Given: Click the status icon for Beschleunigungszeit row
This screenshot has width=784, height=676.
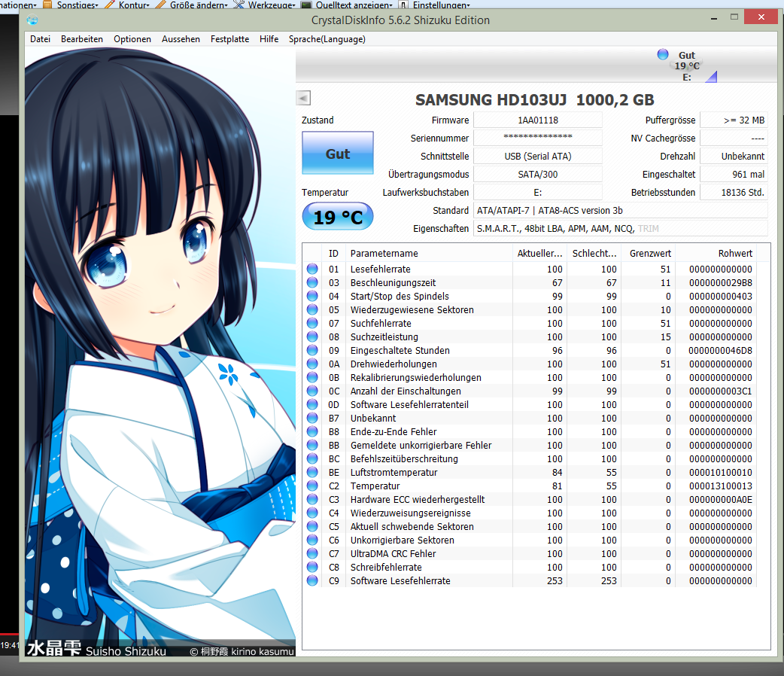Looking at the screenshot, I should [312, 282].
